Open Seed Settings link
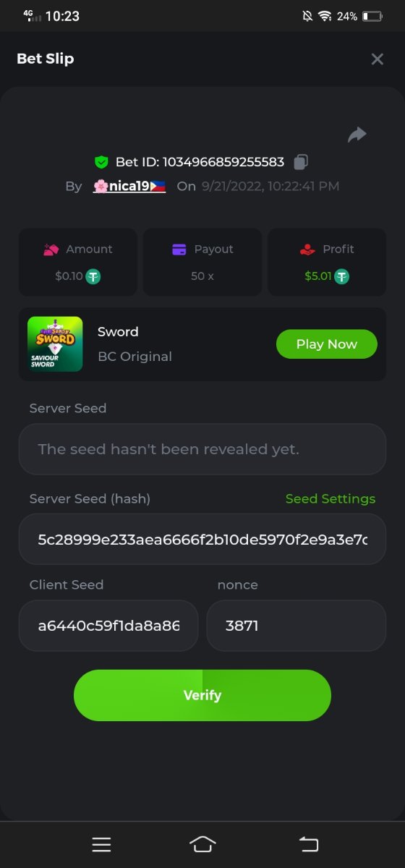Viewport: 405px width, 868px height. (331, 499)
